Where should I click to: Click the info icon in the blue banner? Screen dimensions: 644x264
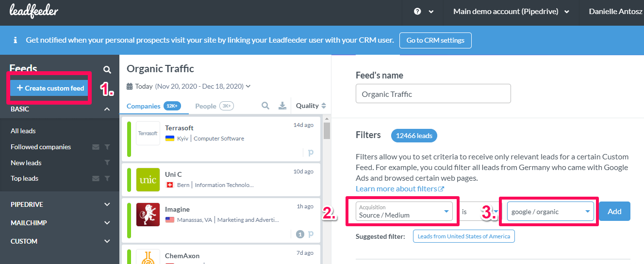[15, 40]
